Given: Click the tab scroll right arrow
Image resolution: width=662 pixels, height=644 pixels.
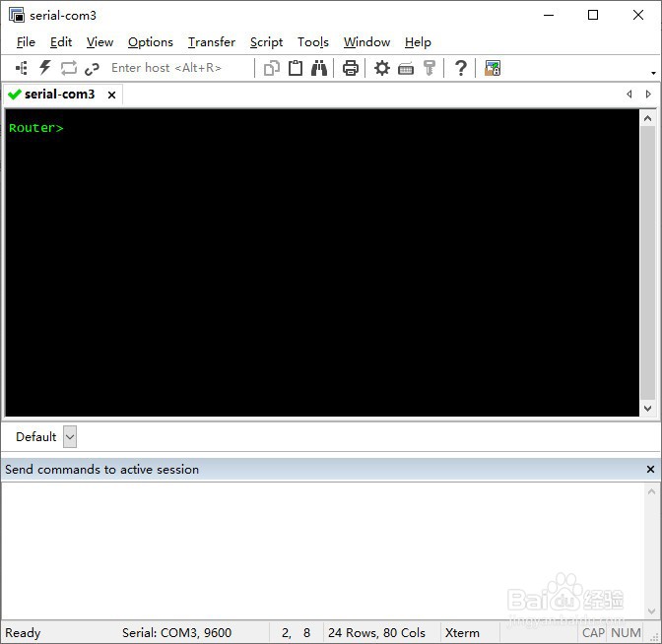Looking at the screenshot, I should [x=648, y=95].
